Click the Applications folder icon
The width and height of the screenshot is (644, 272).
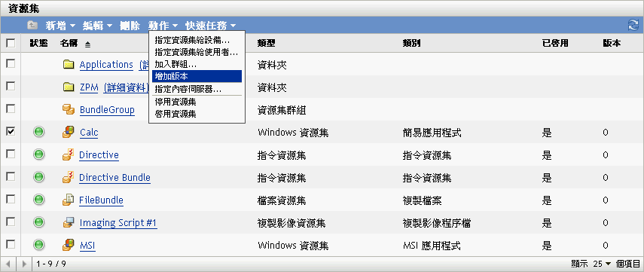69,65
